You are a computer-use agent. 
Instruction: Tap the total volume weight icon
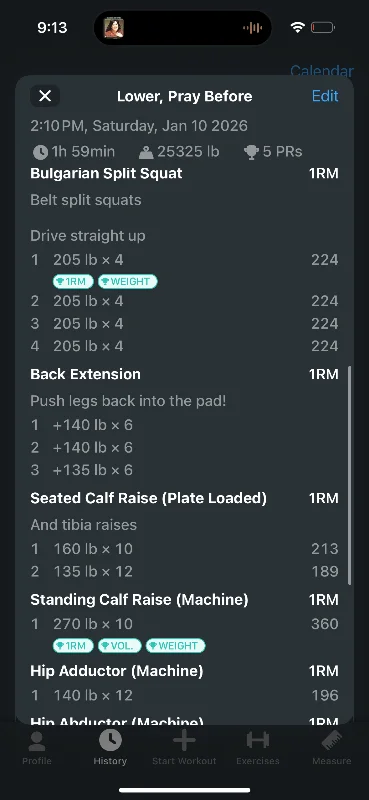tap(146, 152)
